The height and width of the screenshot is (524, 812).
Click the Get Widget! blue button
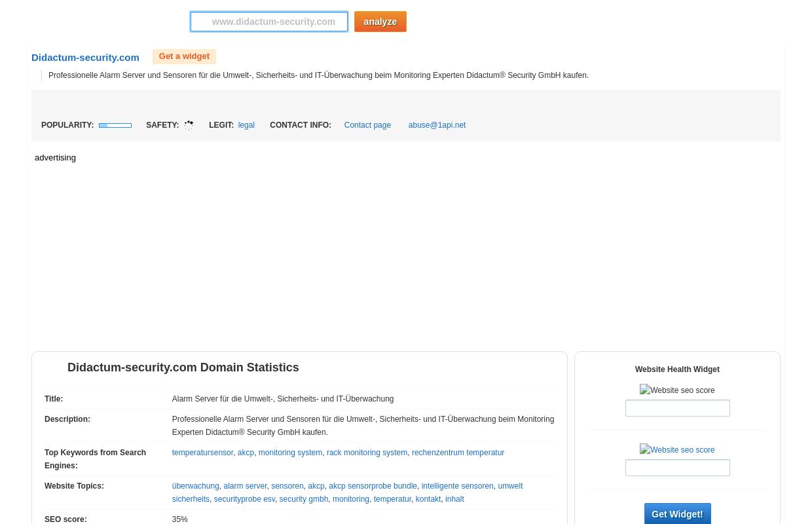pyautogui.click(x=677, y=514)
